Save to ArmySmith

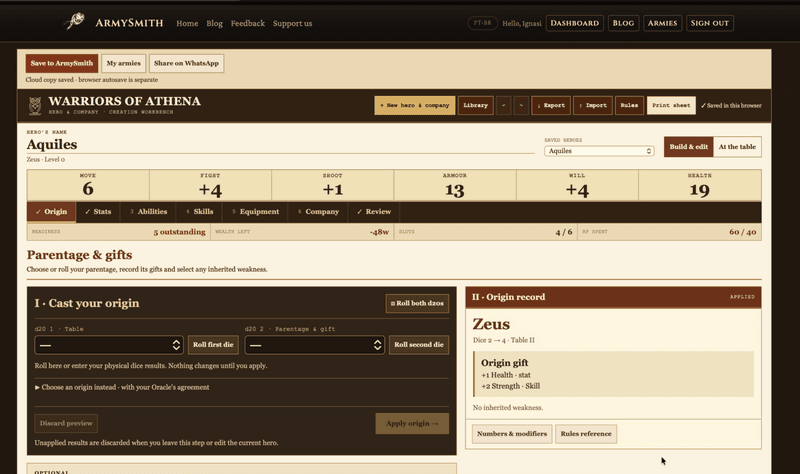coord(62,63)
